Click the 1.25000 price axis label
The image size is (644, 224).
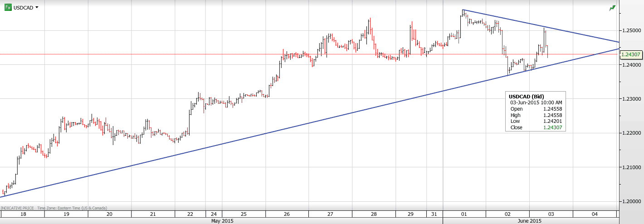(x=631, y=30)
